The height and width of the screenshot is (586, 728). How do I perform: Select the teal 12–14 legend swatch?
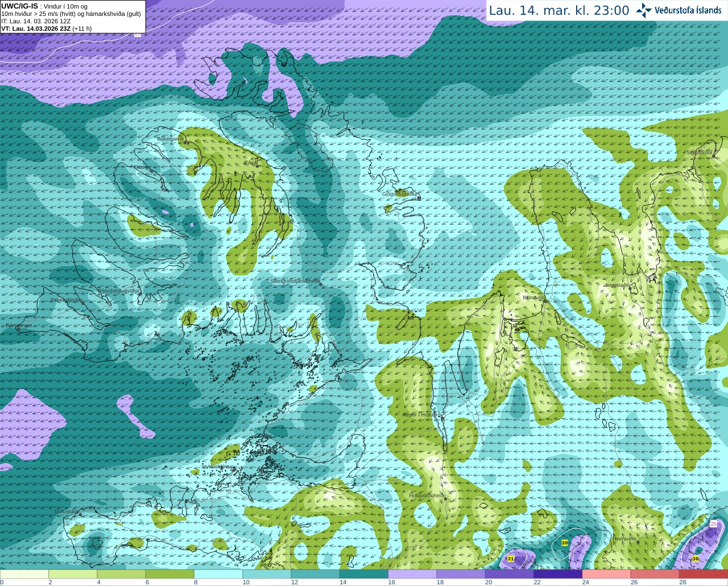(x=316, y=574)
